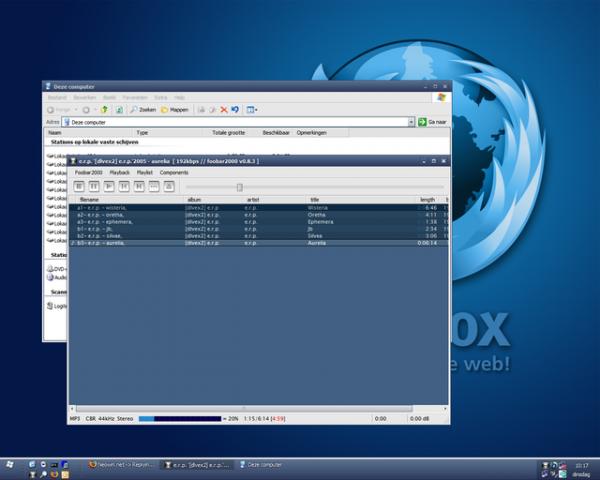The height and width of the screenshot is (480, 600).
Task: Click the playlist scrollbar left arrow
Action: pyautogui.click(x=72, y=409)
